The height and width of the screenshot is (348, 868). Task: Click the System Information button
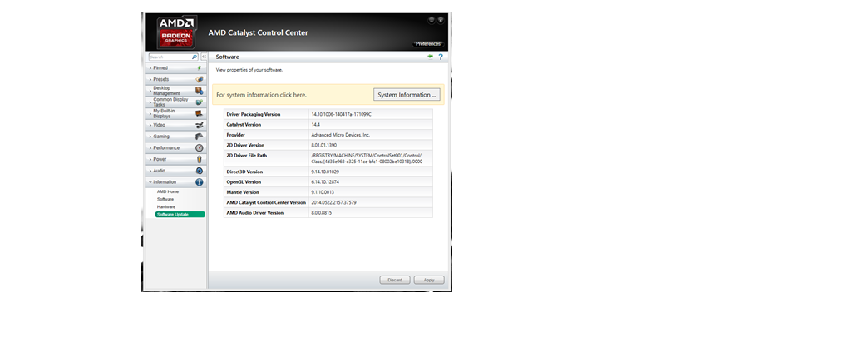(407, 95)
